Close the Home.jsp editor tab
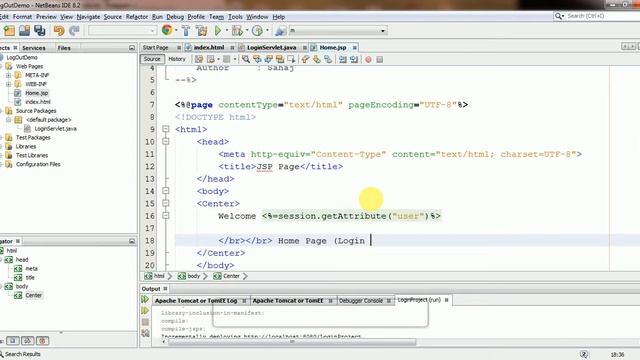 point(355,48)
